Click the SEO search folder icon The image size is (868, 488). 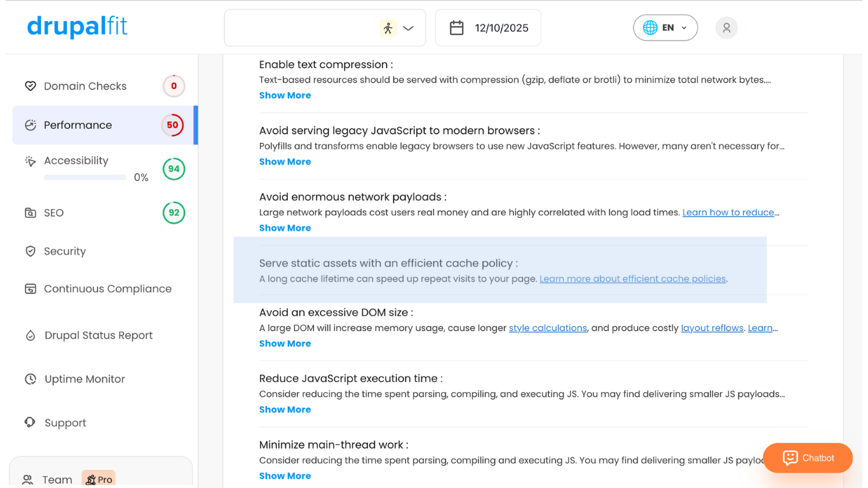(x=31, y=213)
